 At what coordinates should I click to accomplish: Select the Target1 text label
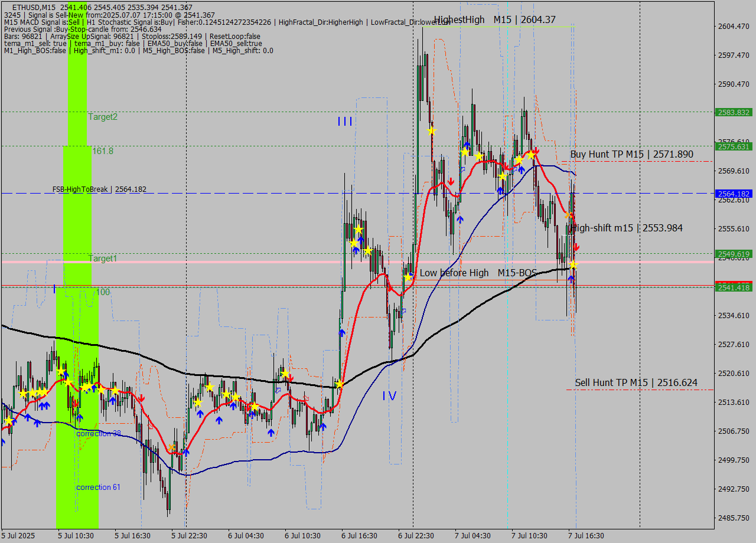pyautogui.click(x=103, y=259)
